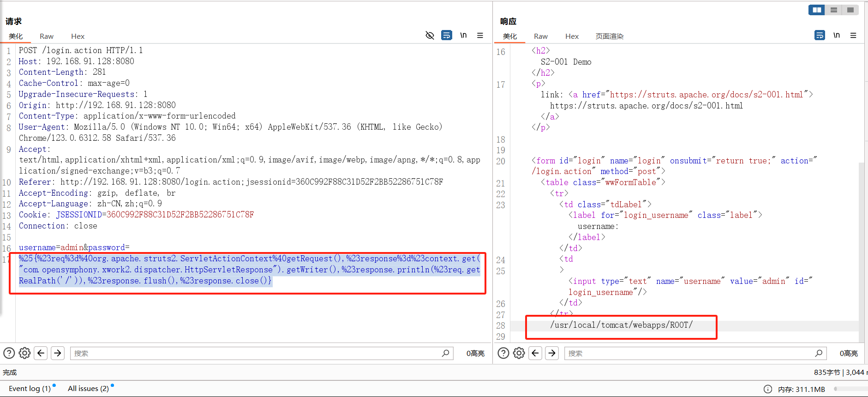Toggle \n newline display in request panel
The height and width of the screenshot is (397, 868).
[x=463, y=36]
